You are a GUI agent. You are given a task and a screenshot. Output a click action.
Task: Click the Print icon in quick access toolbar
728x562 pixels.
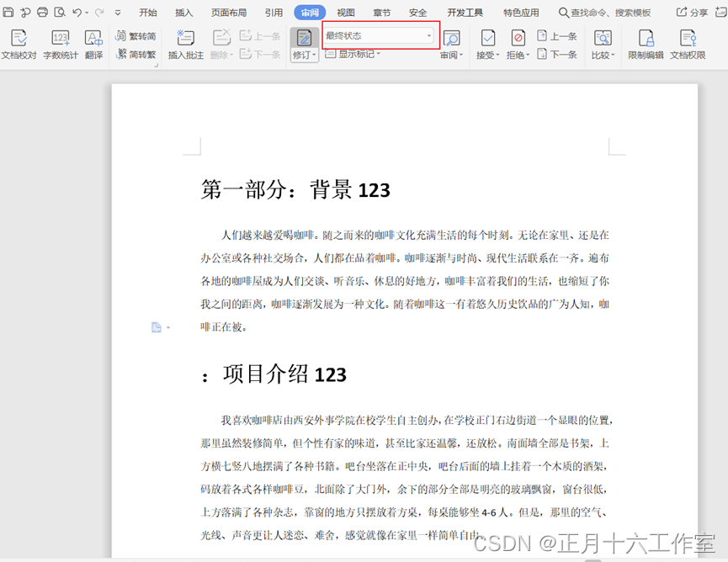pos(42,12)
